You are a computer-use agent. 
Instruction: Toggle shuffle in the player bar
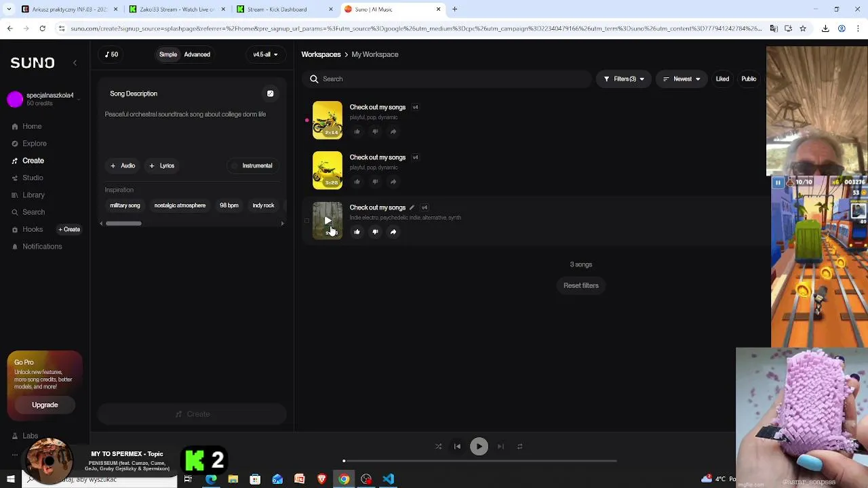[x=438, y=447]
